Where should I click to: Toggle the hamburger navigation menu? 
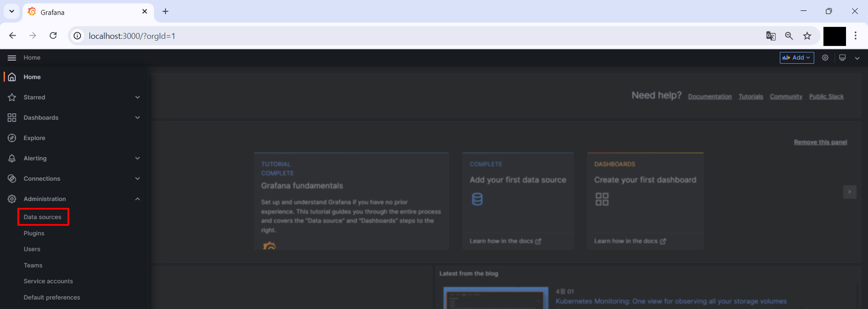pyautogui.click(x=12, y=58)
